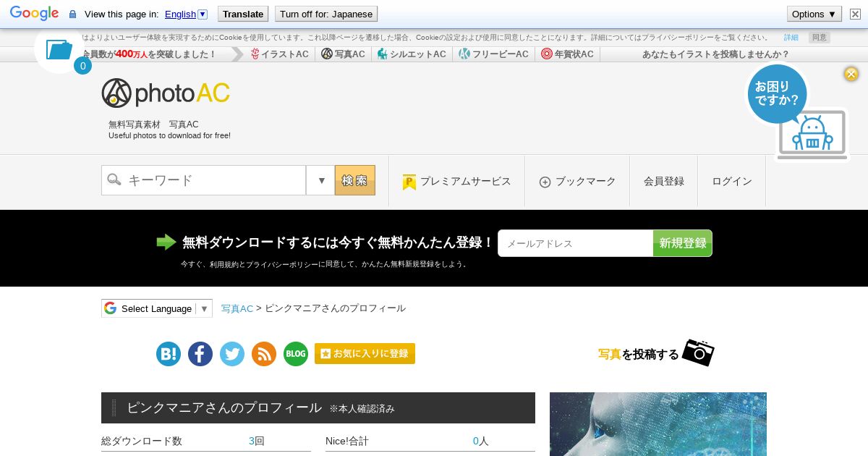Expand the search category dropdown arrow

pos(320,180)
